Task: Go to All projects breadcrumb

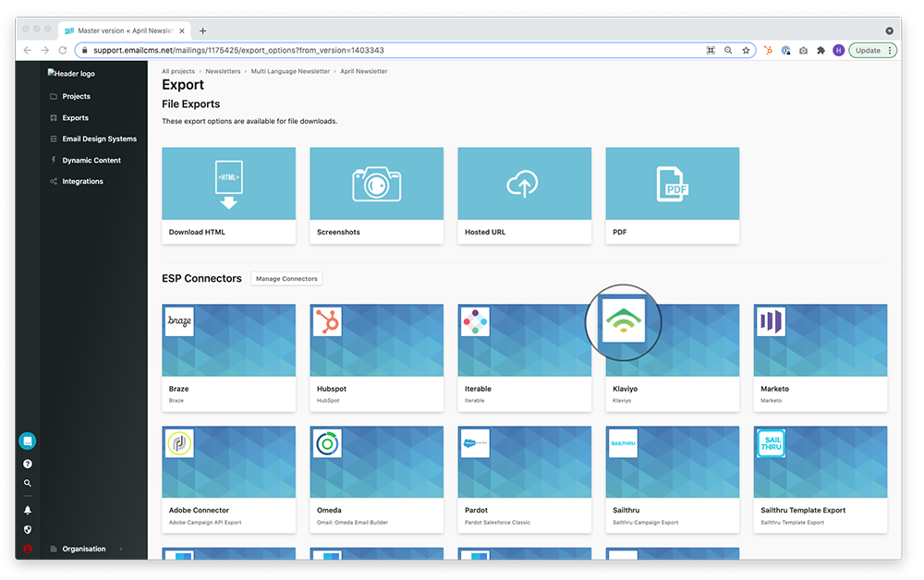Action: (x=178, y=71)
